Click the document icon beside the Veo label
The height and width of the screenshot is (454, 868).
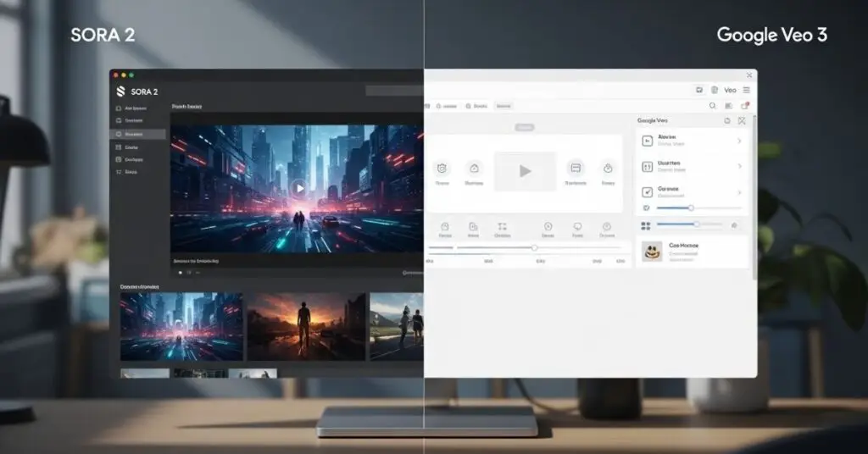[715, 90]
